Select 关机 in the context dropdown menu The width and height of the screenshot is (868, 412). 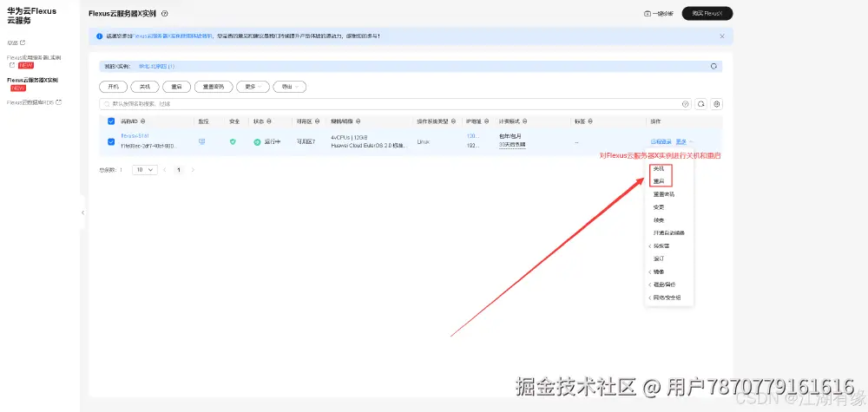pos(658,168)
